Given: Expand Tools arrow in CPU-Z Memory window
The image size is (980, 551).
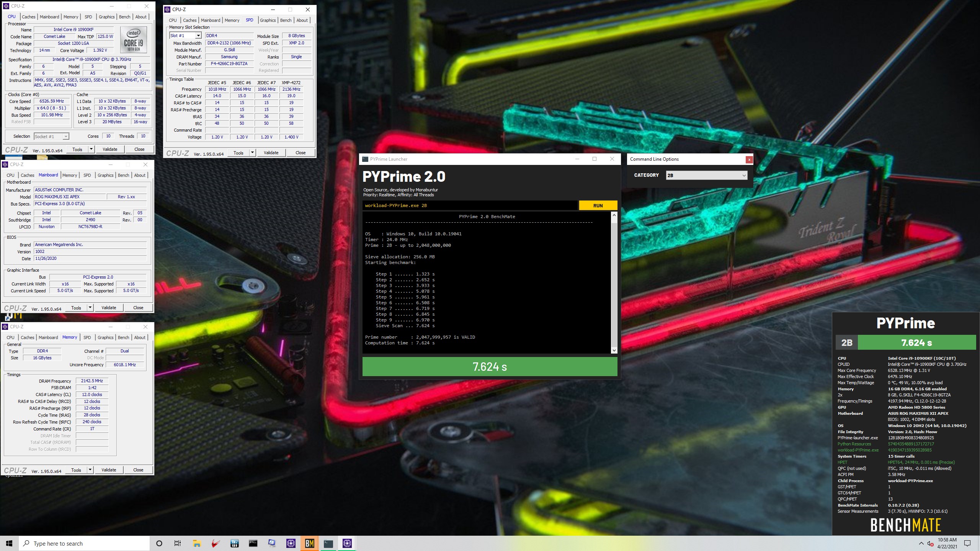Looking at the screenshot, I should tap(90, 470).
